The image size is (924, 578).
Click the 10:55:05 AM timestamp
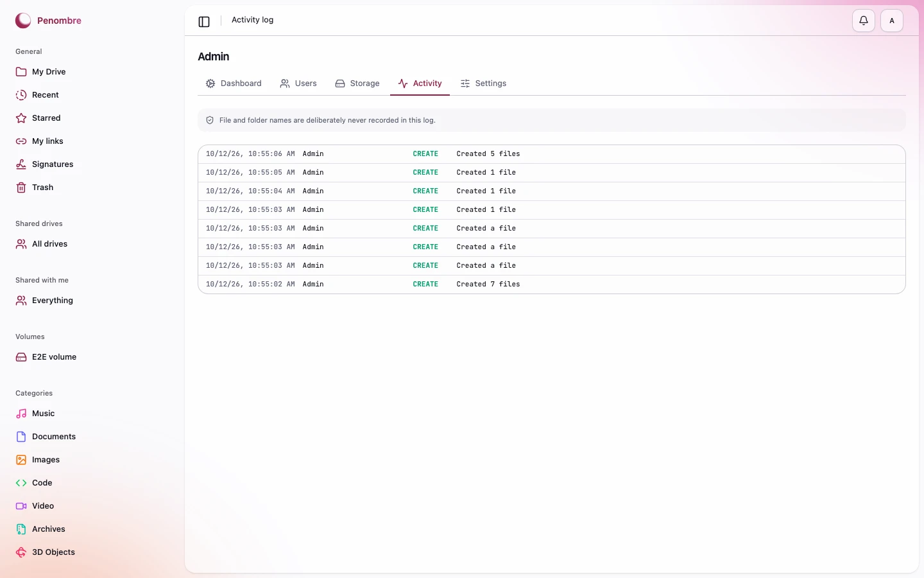point(250,173)
